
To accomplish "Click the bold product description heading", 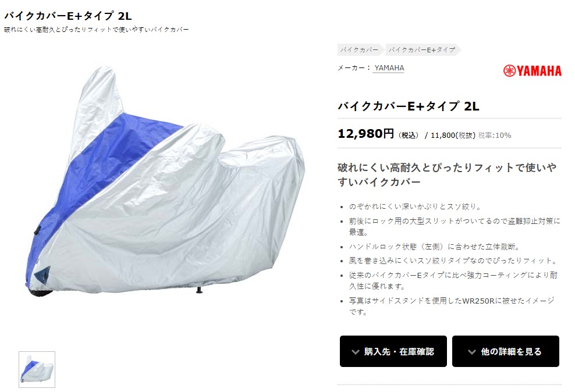I will [x=447, y=174].
